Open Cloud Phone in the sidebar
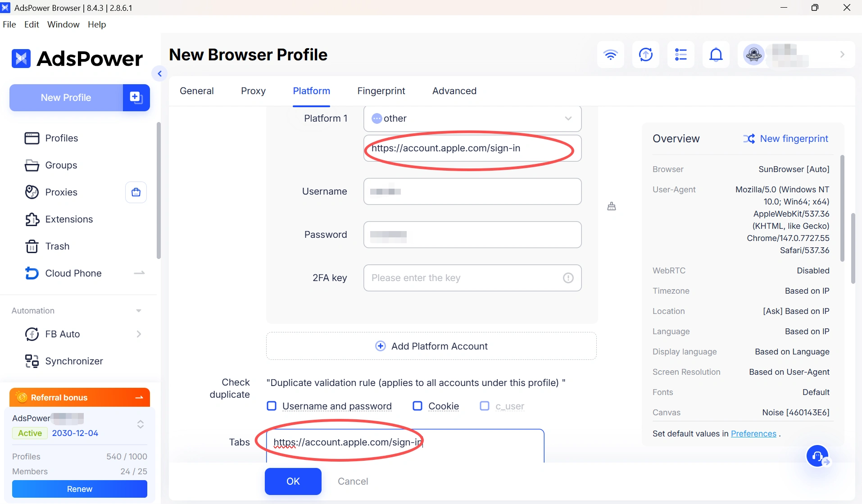The image size is (862, 504). [73, 273]
